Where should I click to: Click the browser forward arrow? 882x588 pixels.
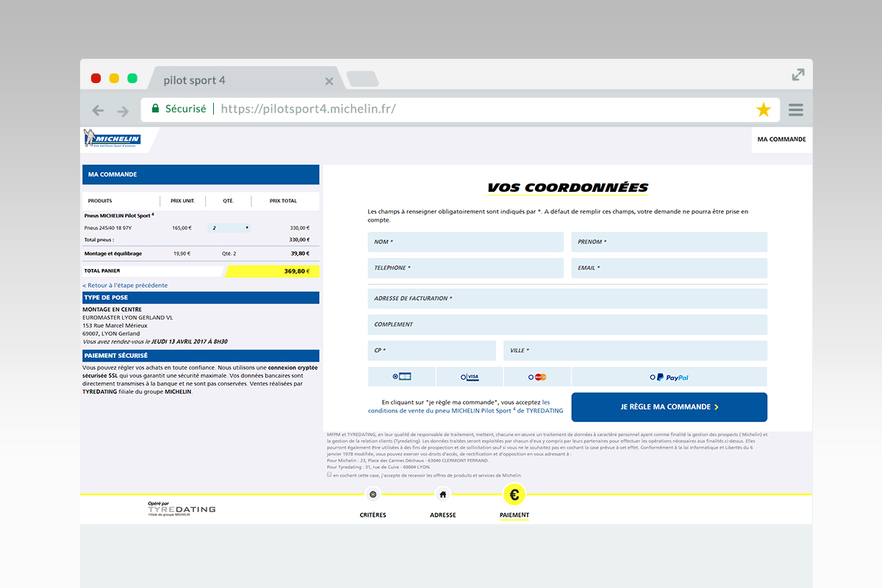123,111
